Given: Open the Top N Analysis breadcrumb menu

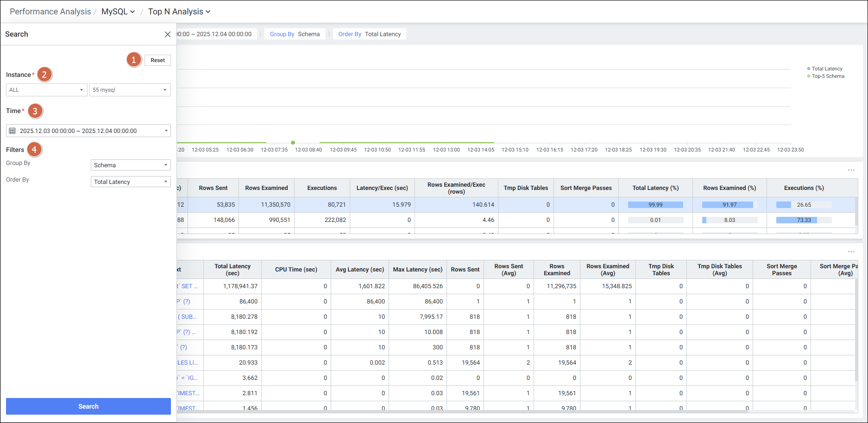Looking at the screenshot, I should tap(179, 12).
